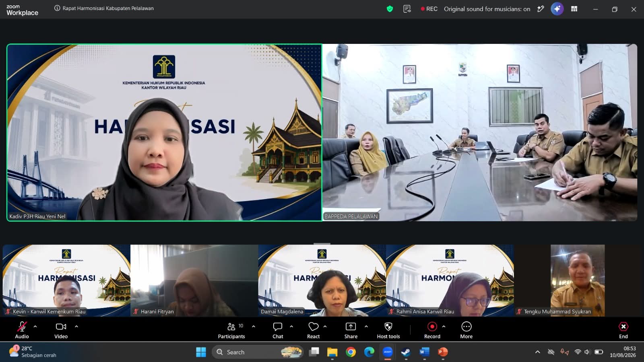Open File Explorer from taskbar
644x362 pixels.
pos(332,352)
